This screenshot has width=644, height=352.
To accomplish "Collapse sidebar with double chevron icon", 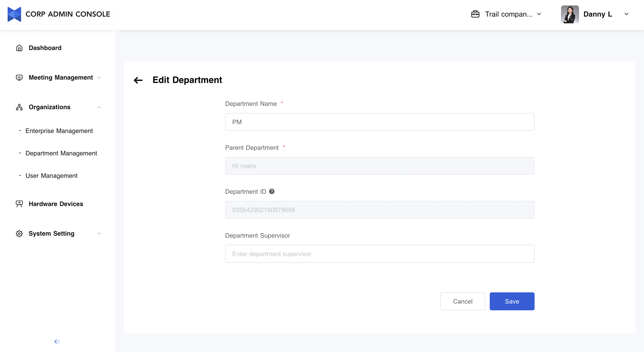I will [57, 341].
